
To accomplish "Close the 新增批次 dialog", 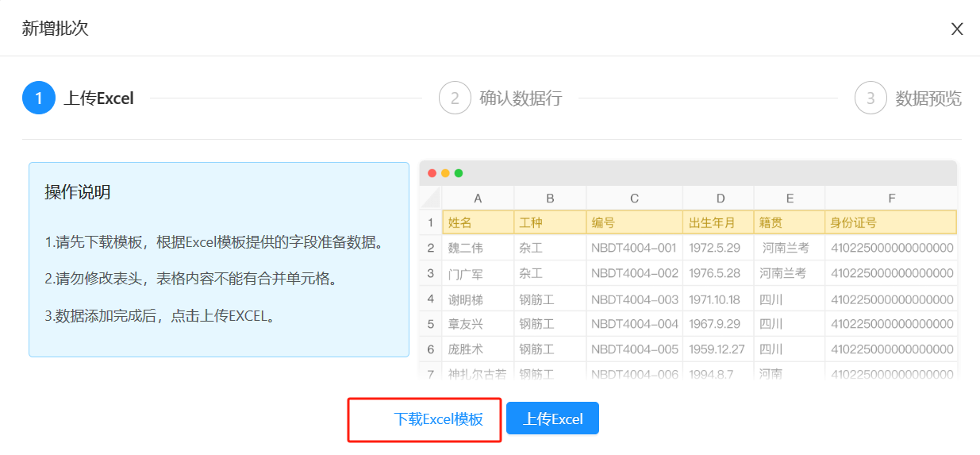I will [x=957, y=29].
